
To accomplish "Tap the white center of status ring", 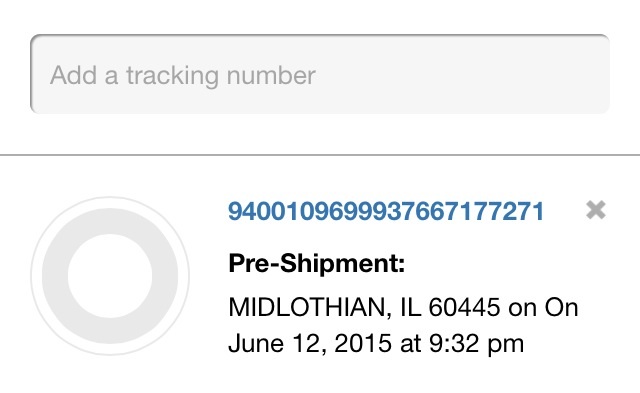I will (x=110, y=276).
